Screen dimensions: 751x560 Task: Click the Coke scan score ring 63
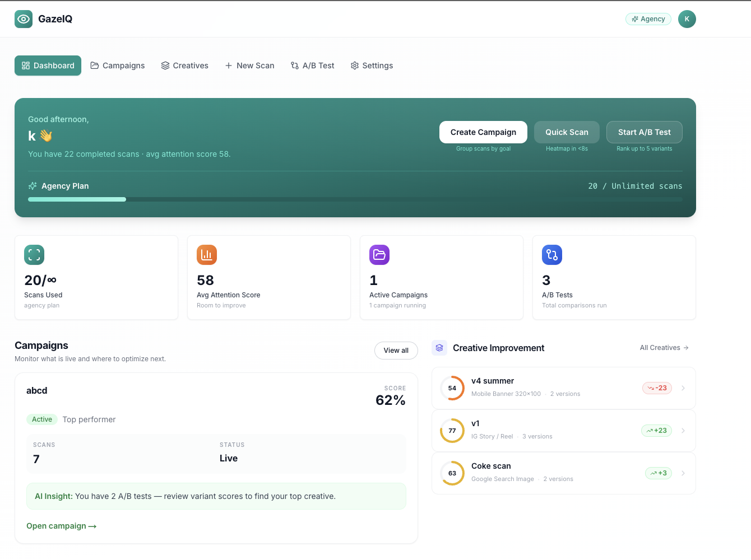tap(452, 473)
